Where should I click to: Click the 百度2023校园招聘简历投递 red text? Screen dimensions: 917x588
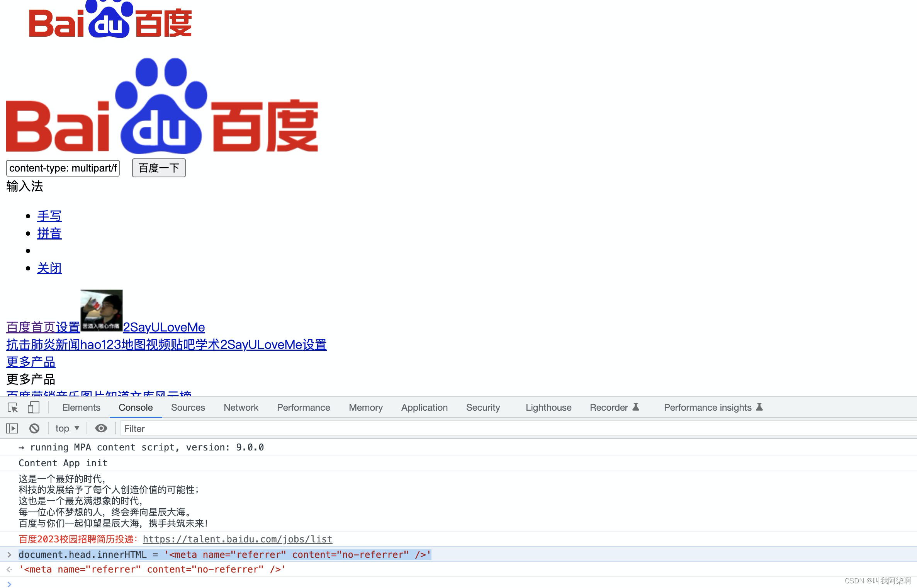pos(78,539)
